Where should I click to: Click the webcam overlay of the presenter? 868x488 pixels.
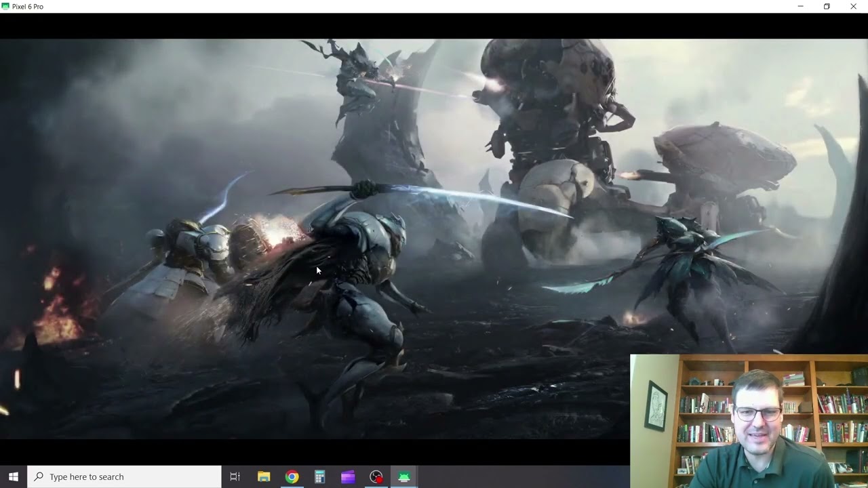click(x=749, y=421)
